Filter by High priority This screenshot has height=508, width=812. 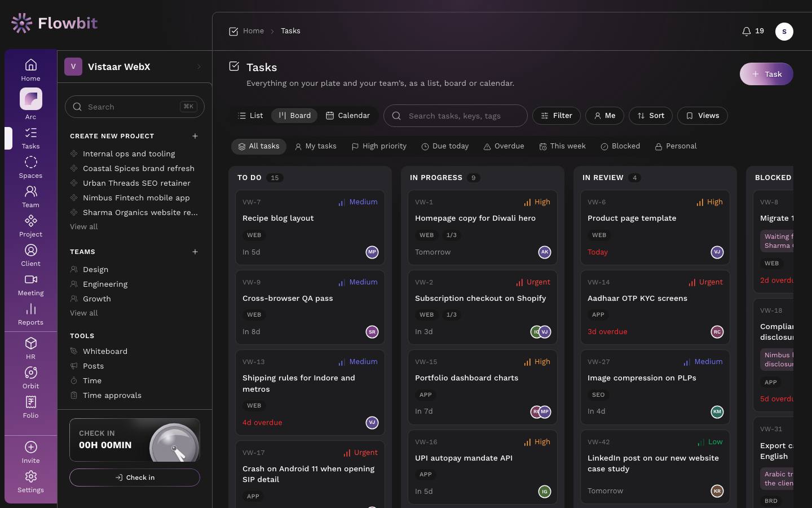click(379, 146)
